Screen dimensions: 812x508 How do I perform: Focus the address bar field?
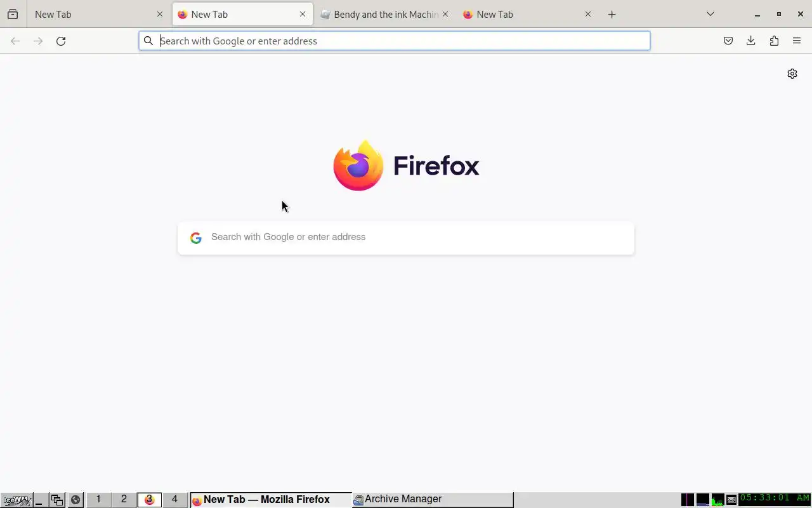point(395,41)
